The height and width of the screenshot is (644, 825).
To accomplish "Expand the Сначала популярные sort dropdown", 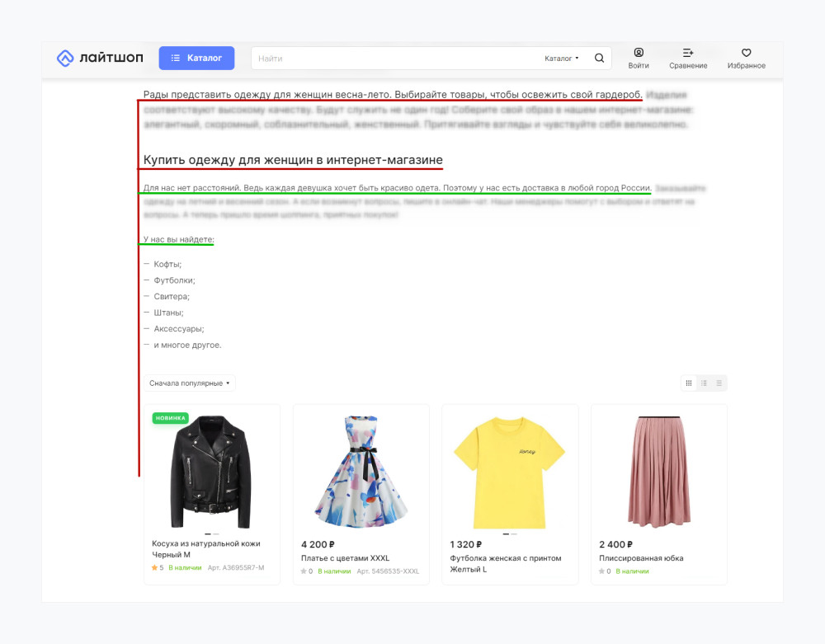I will coord(190,383).
